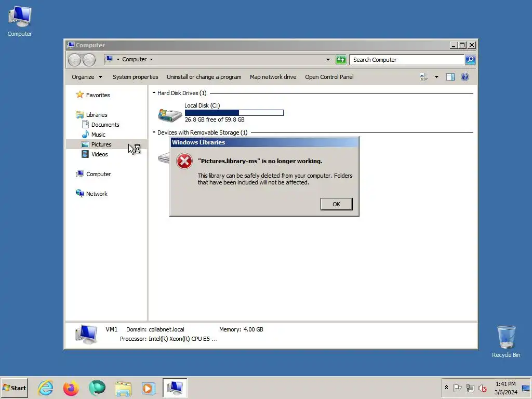Screen dimensions: 532x399
Task: Collapse the Hard Disk Drives group
Action: [154, 92]
